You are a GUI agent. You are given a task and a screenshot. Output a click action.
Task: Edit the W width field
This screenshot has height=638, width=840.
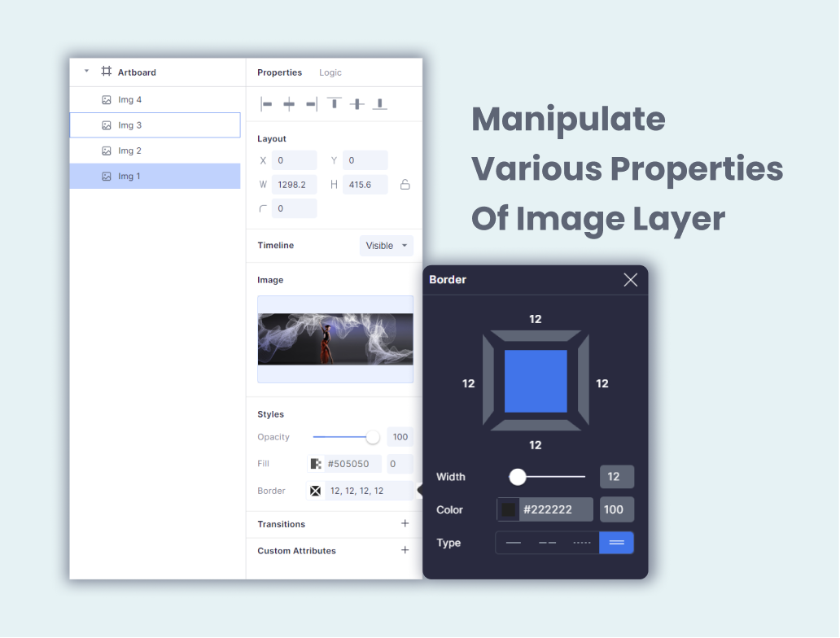click(294, 184)
